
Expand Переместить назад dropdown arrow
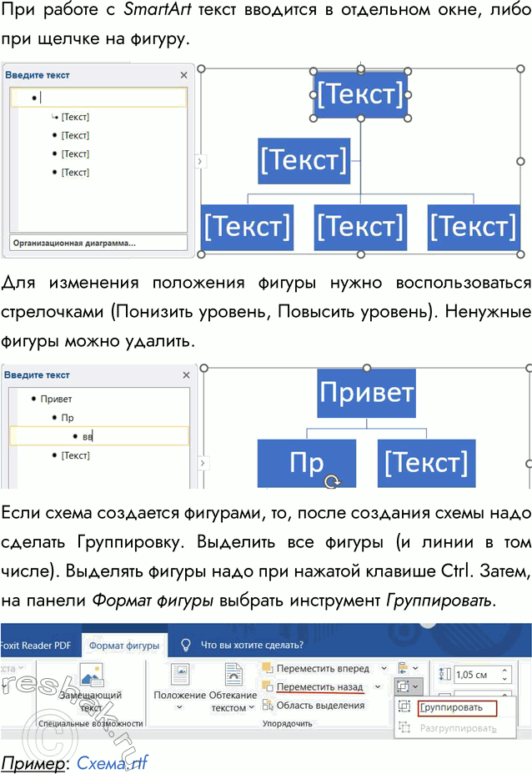378,686
